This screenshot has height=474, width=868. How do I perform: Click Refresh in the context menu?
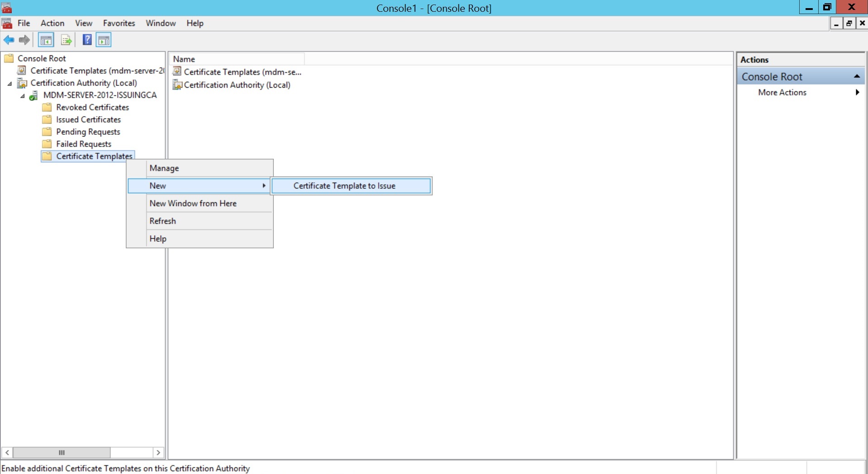click(x=163, y=221)
